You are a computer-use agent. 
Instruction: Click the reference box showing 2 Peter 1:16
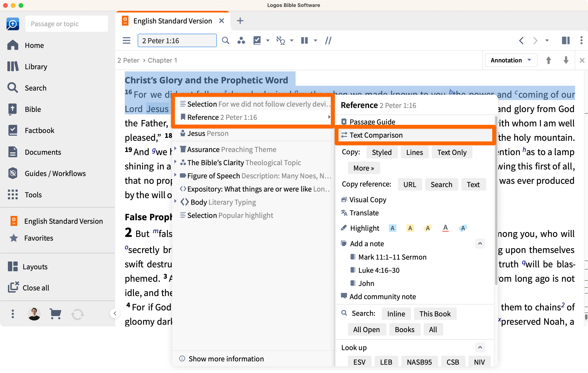click(177, 40)
